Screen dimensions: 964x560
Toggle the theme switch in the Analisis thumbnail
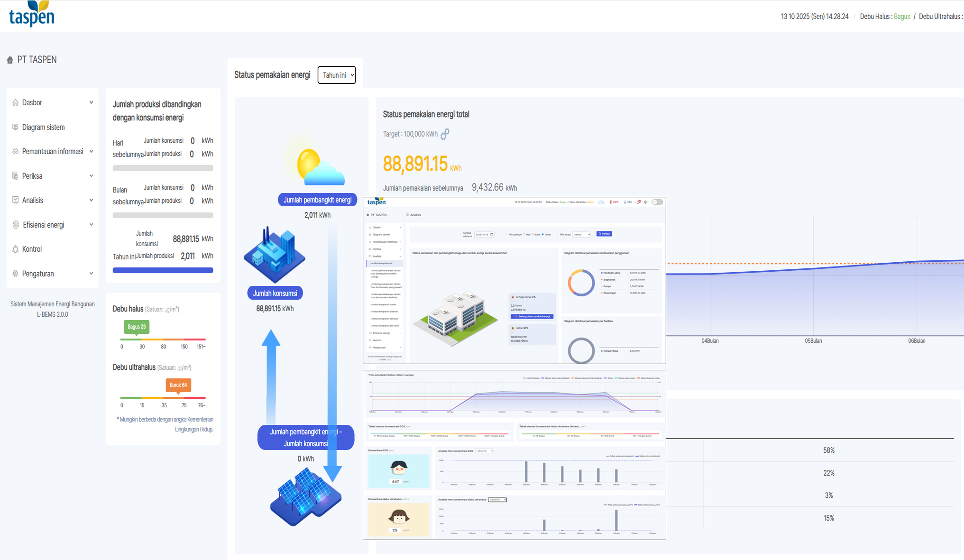(x=657, y=202)
